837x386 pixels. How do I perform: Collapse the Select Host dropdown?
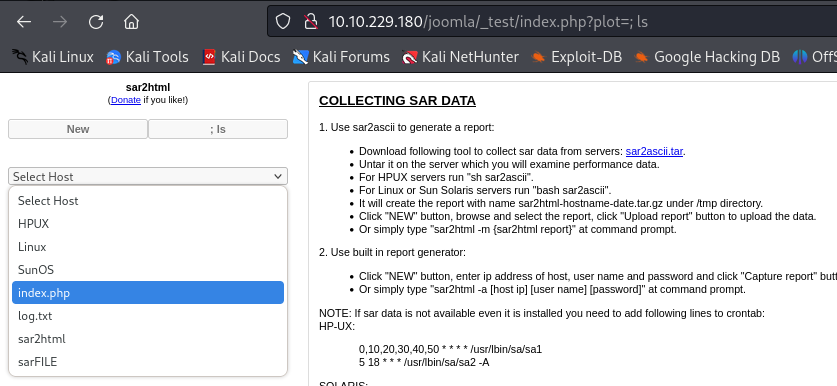[148, 176]
